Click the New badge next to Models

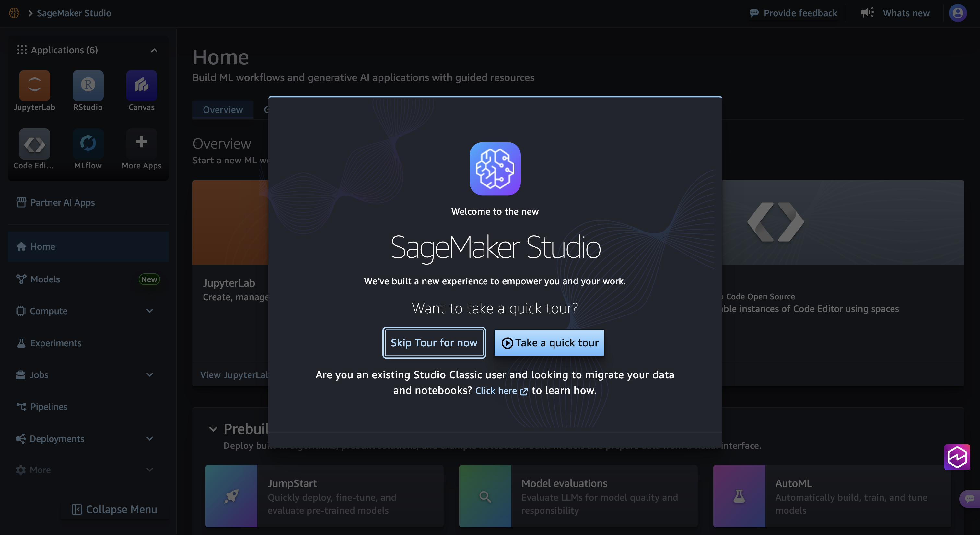149,279
